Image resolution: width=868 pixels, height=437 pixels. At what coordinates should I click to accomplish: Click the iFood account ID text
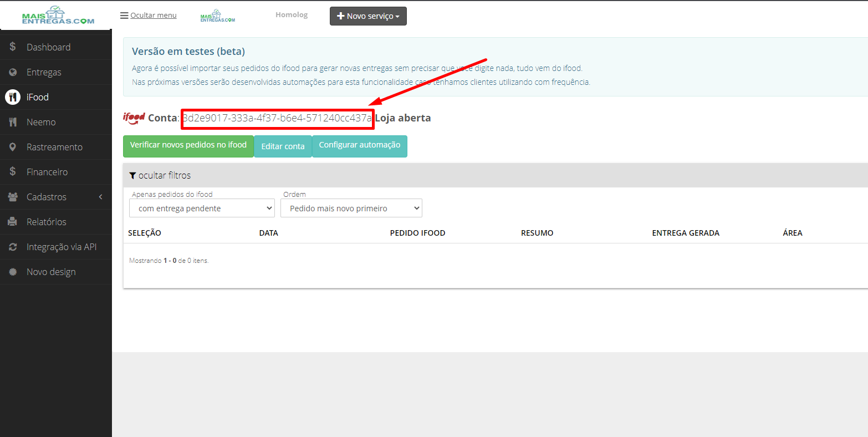(277, 118)
